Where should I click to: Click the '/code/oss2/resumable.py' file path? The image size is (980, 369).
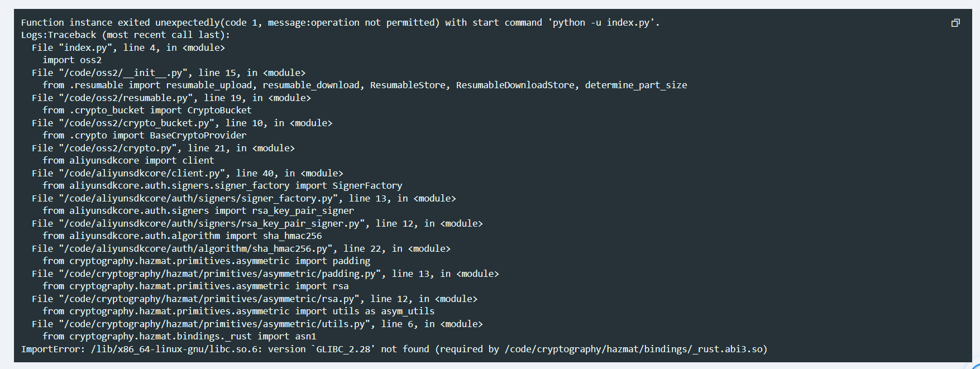point(126,98)
